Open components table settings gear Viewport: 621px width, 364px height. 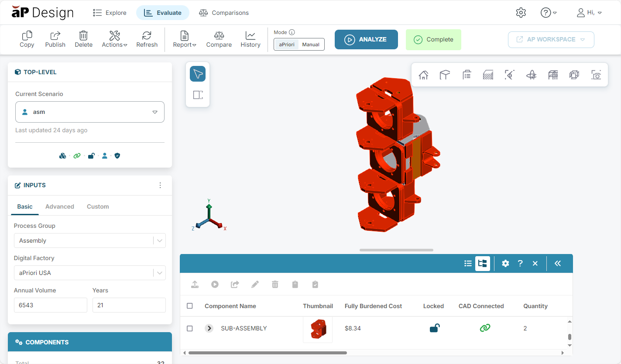click(x=505, y=263)
